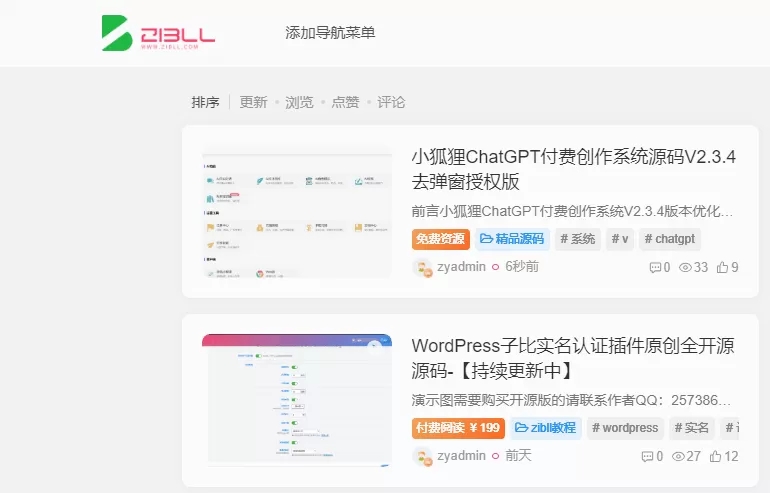Sort posts by 评论
Image resolution: width=770 pixels, height=493 pixels.
[391, 102]
